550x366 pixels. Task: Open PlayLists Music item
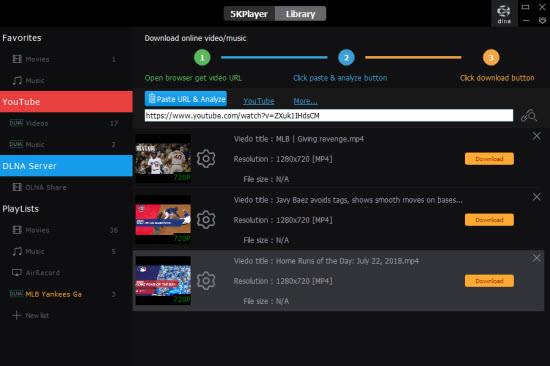(x=66, y=251)
